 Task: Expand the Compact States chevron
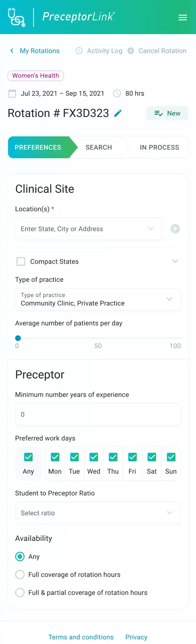click(x=175, y=261)
